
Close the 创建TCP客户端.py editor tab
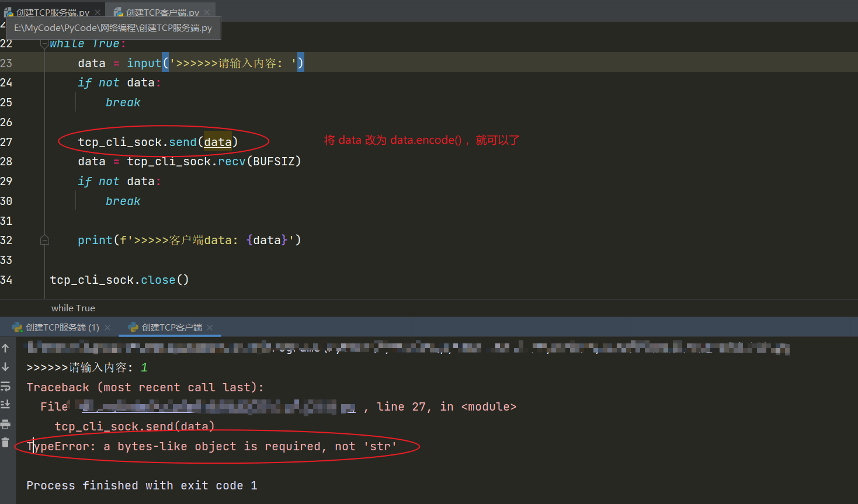tap(207, 12)
